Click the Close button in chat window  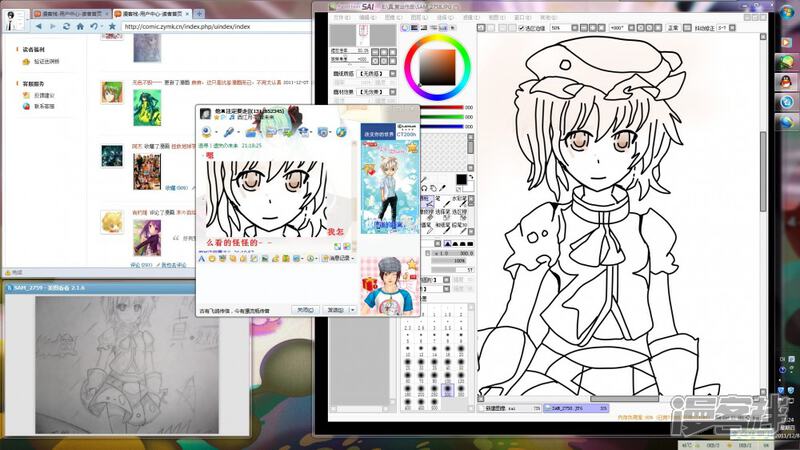pyautogui.click(x=305, y=310)
